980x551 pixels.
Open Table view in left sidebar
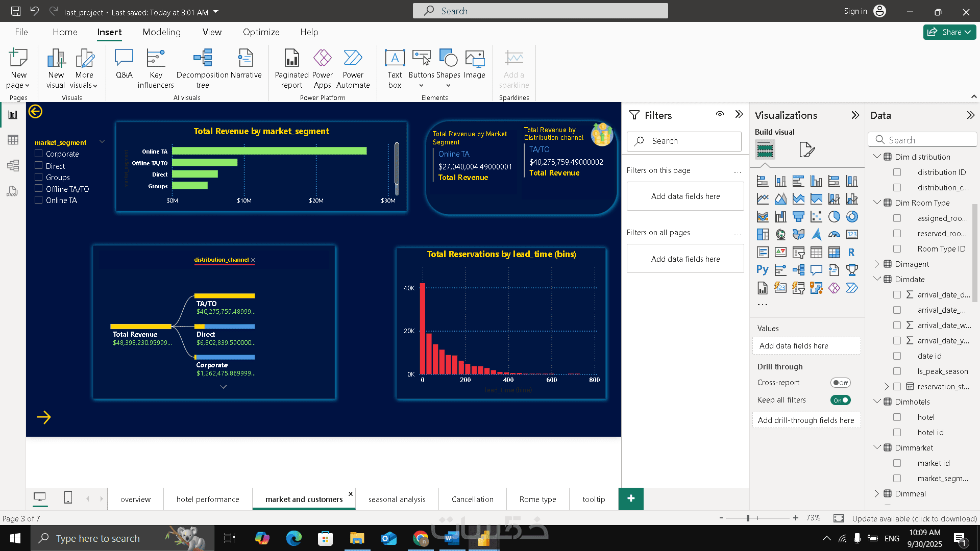click(13, 140)
